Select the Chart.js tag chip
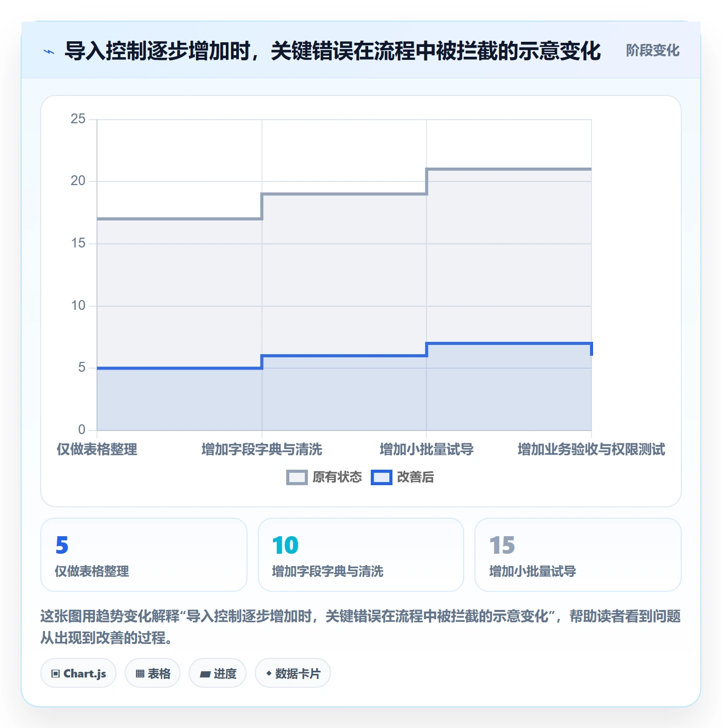 (78, 673)
